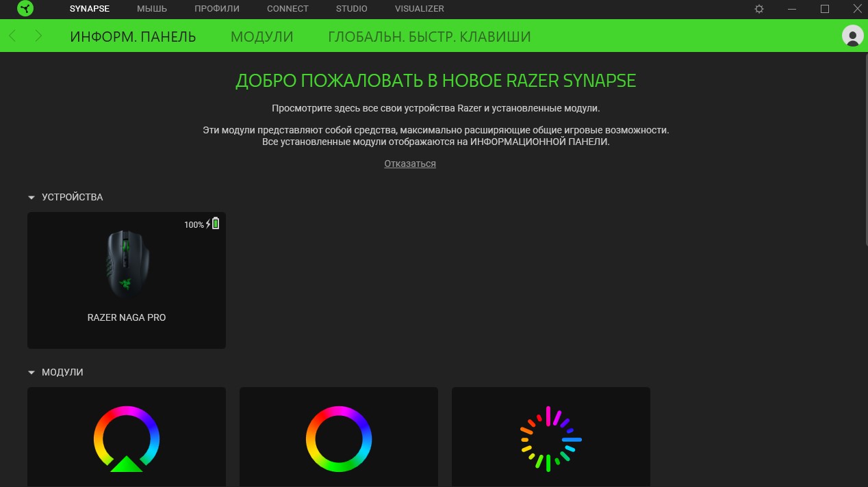Viewport: 868px width, 487px height.
Task: Open the Chroma ring module tile
Action: click(338, 438)
